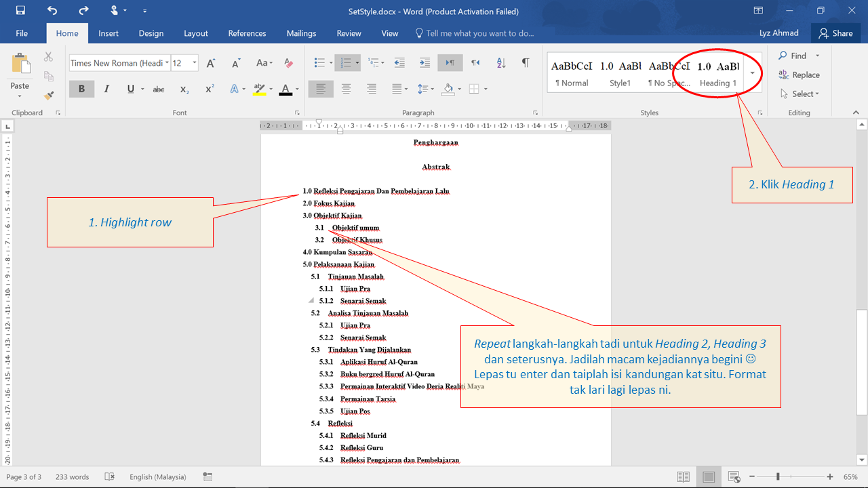This screenshot has height=488, width=868.
Task: Click the Replace button
Action: click(799, 75)
